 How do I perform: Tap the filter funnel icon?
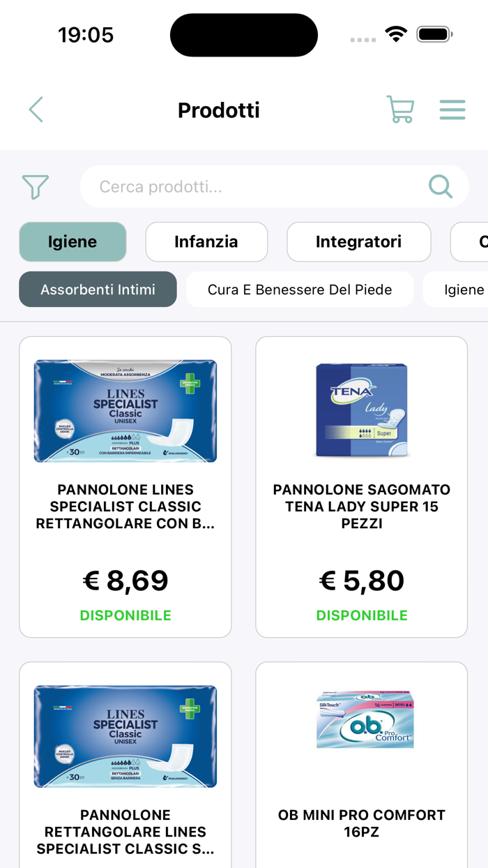(x=35, y=187)
